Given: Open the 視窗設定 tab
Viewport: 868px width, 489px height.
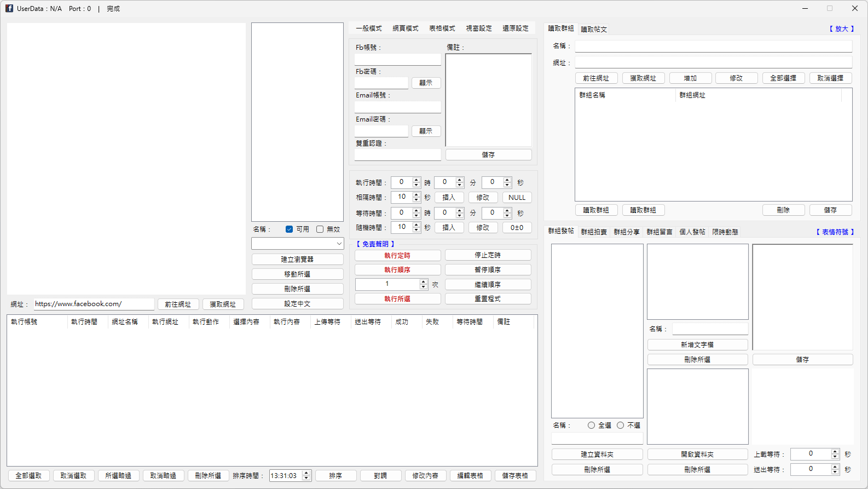Looking at the screenshot, I should click(x=479, y=28).
